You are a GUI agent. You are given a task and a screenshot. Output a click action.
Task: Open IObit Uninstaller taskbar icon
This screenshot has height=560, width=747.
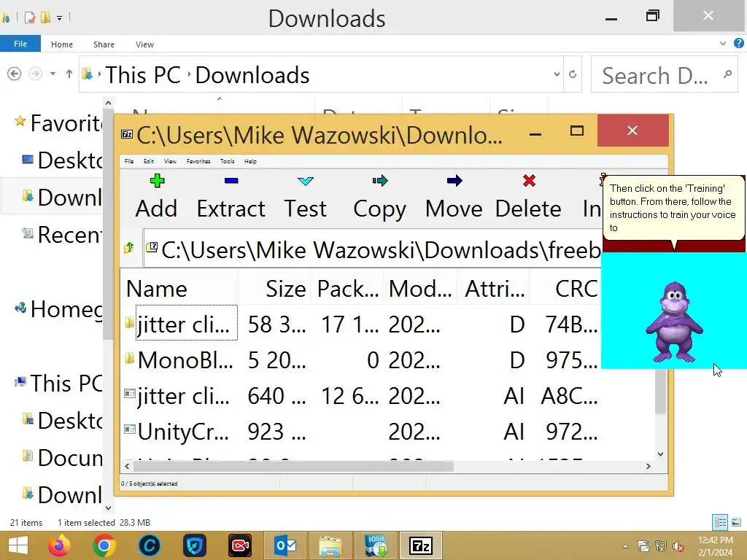coord(376,545)
